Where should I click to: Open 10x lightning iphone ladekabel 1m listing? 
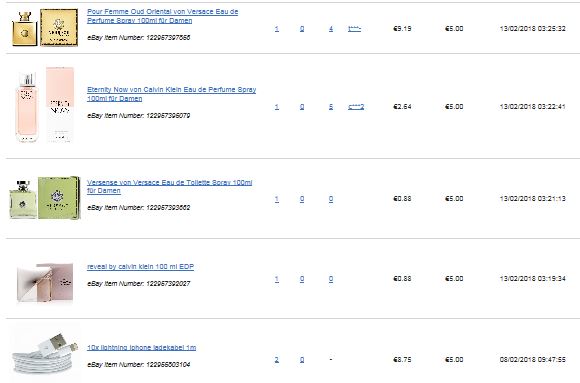point(141,347)
